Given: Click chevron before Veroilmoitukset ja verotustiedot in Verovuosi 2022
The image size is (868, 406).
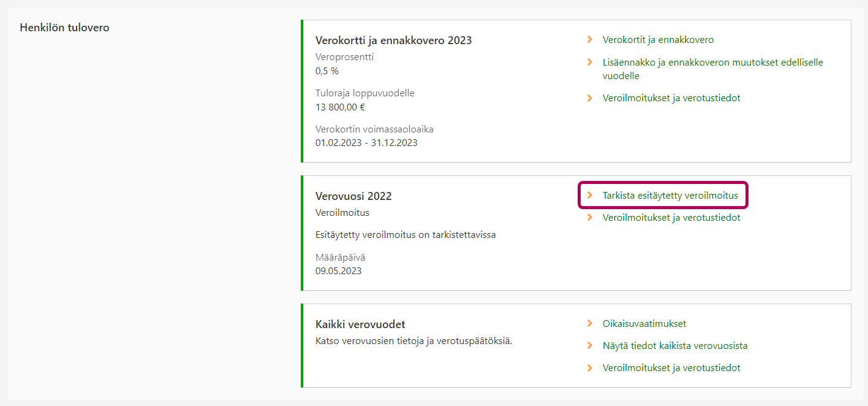Looking at the screenshot, I should [589, 218].
